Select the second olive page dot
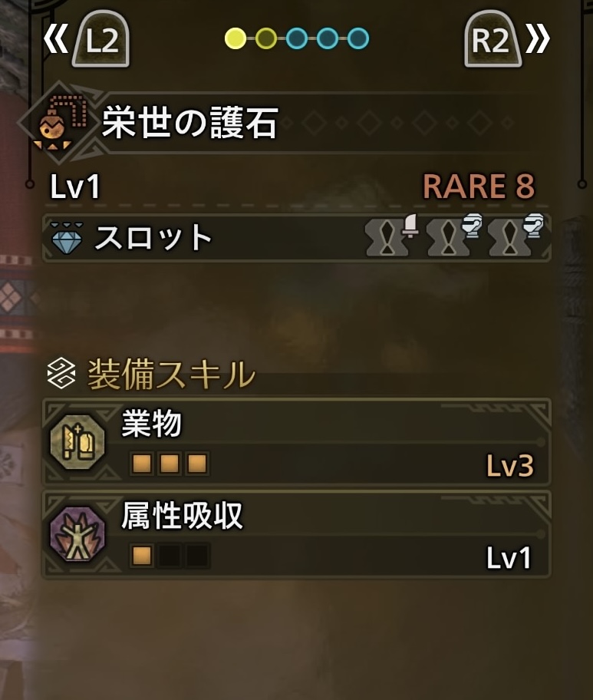Viewport: 593px width, 700px height. [266, 38]
